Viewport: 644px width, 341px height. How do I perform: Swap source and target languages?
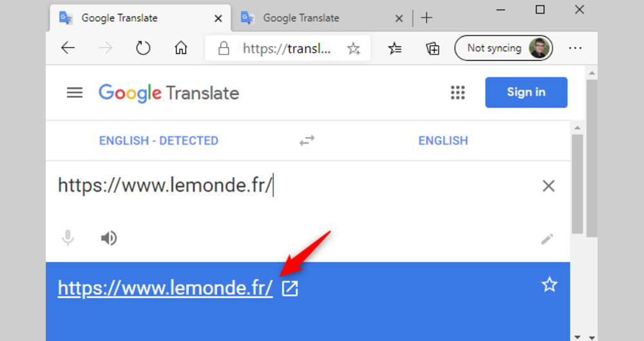click(307, 141)
